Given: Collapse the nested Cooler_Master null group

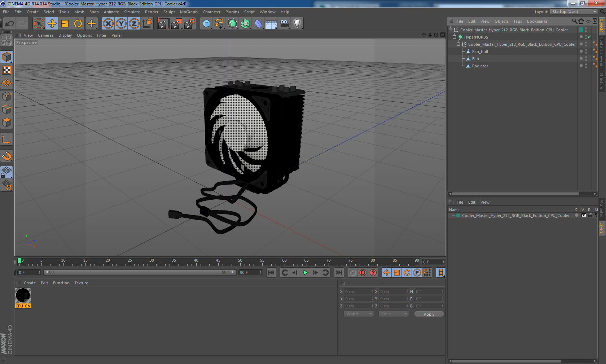Looking at the screenshot, I should click(x=458, y=44).
